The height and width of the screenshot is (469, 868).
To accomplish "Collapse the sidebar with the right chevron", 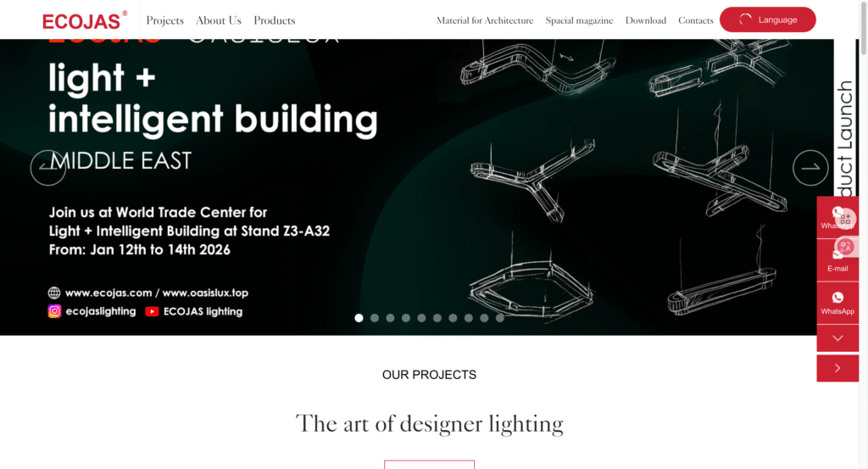I will (x=837, y=368).
